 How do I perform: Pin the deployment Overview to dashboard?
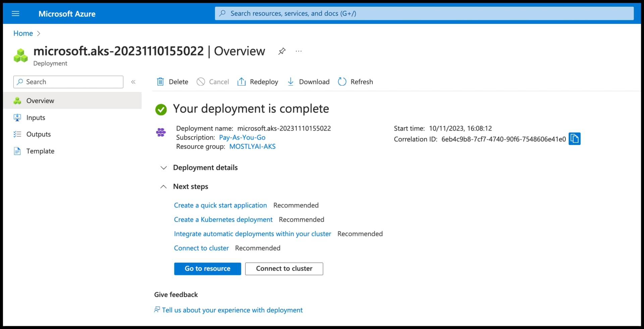(282, 51)
